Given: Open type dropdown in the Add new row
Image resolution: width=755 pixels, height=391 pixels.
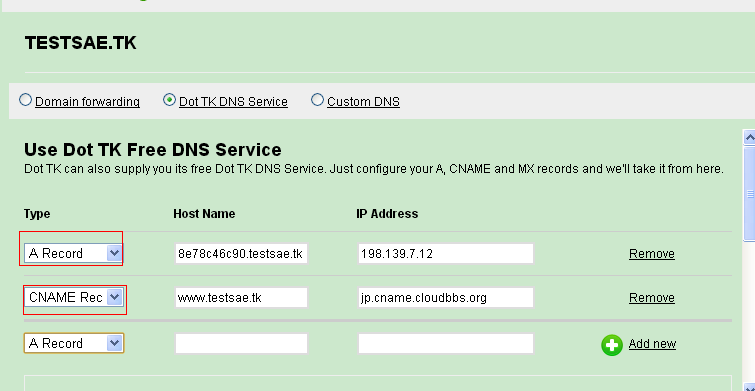Looking at the screenshot, I should click(74, 343).
